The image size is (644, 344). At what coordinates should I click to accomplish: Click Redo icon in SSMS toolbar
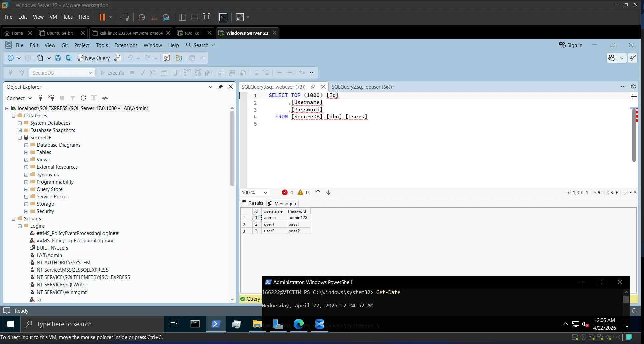click(147, 58)
